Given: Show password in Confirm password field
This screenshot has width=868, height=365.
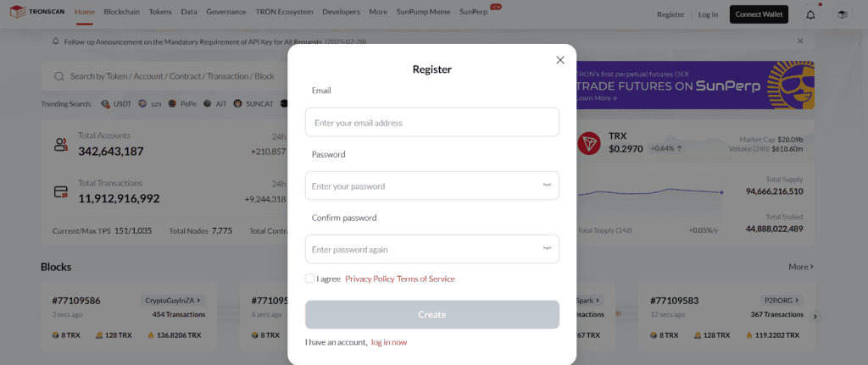Looking at the screenshot, I should (x=547, y=249).
